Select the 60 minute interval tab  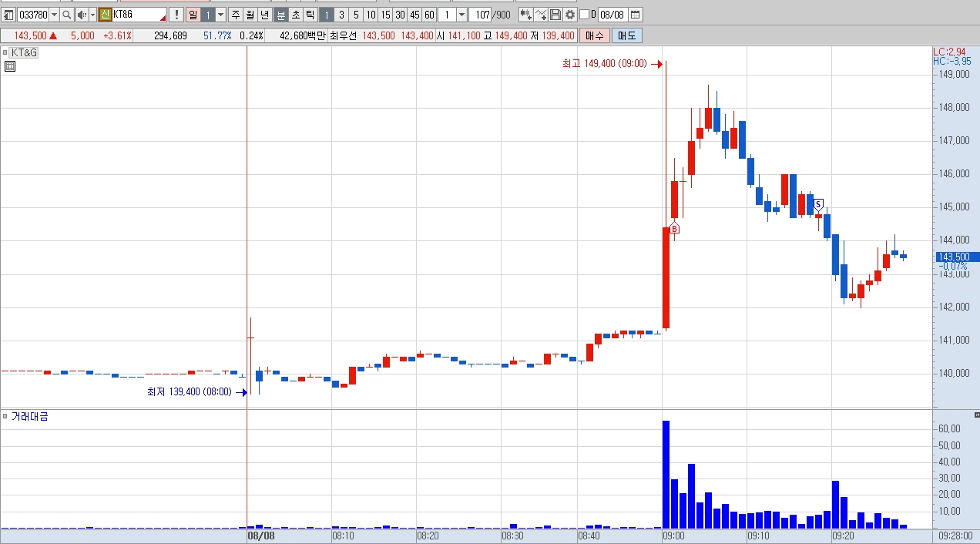click(429, 15)
